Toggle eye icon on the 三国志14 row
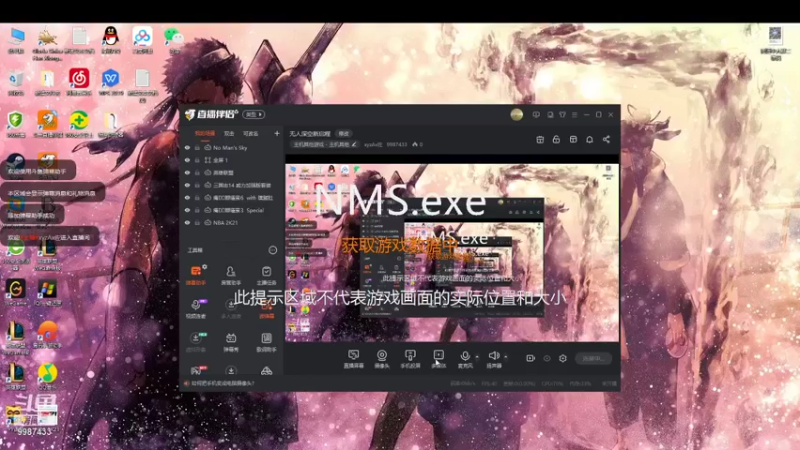This screenshot has height=450, width=800. coord(187,185)
